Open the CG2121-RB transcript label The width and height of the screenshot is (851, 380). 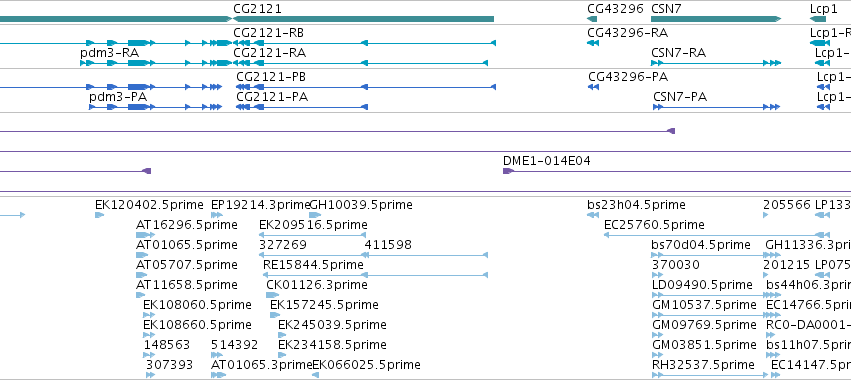(268, 33)
